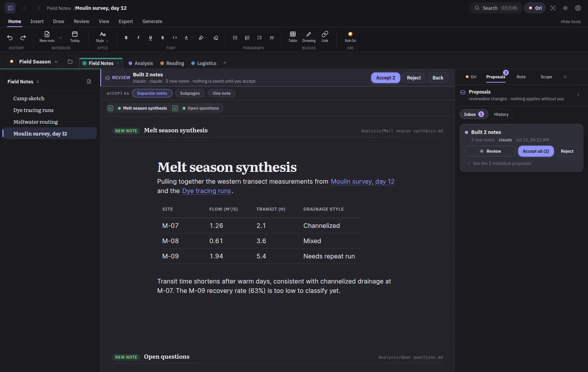This screenshot has height=372, width=588.
Task: Insert a Link
Action: [325, 37]
